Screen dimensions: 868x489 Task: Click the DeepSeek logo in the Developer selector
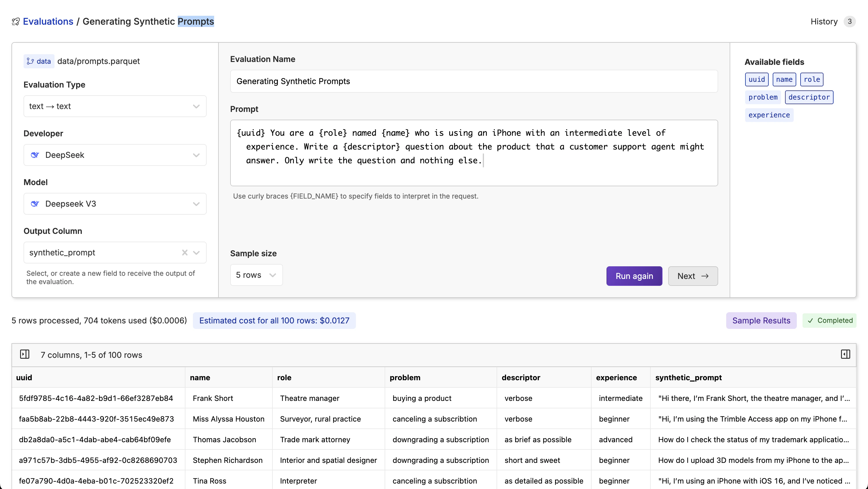pyautogui.click(x=35, y=155)
